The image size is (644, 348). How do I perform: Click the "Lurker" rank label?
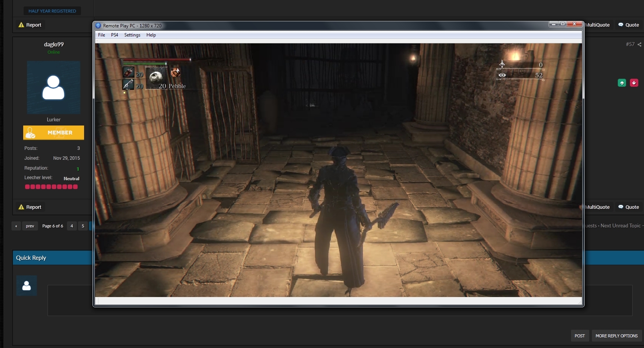54,119
